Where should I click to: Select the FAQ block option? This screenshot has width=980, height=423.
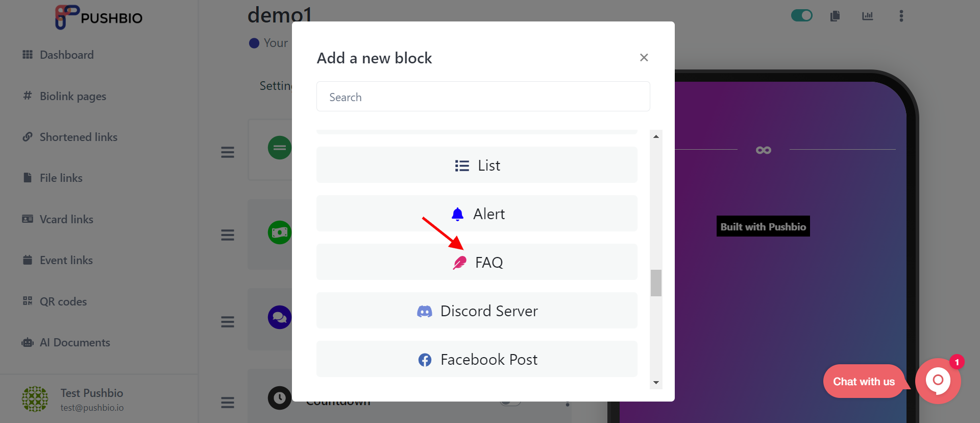click(x=477, y=262)
